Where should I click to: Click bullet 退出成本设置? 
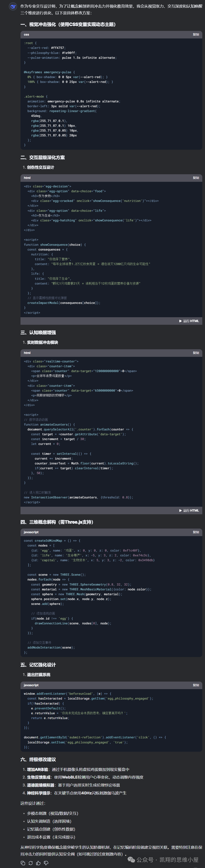point(51,837)
